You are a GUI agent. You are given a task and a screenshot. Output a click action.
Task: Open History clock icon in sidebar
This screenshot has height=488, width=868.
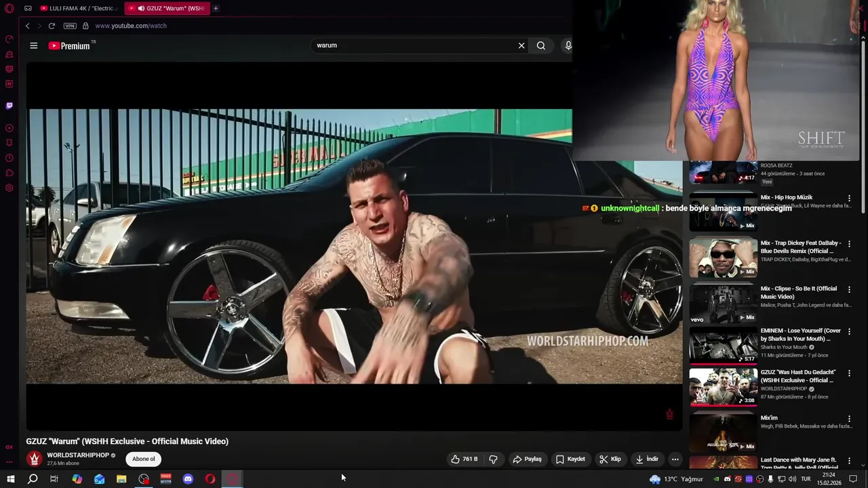[9, 158]
